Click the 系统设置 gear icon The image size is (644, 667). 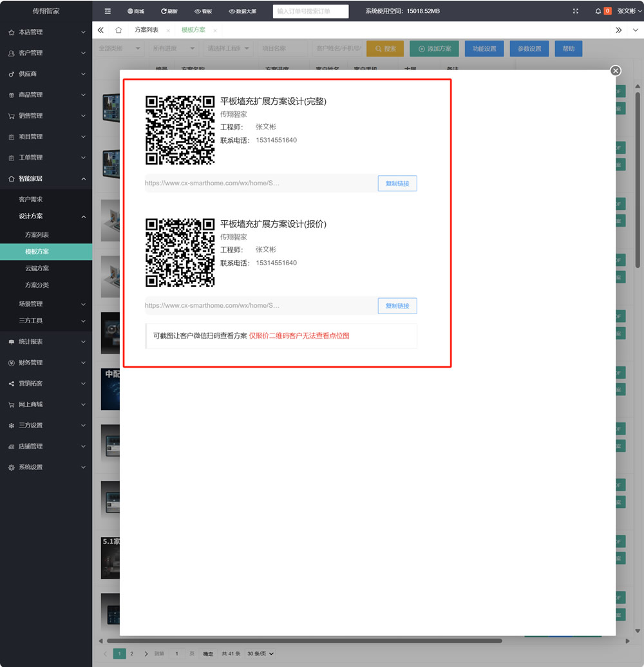click(x=12, y=467)
